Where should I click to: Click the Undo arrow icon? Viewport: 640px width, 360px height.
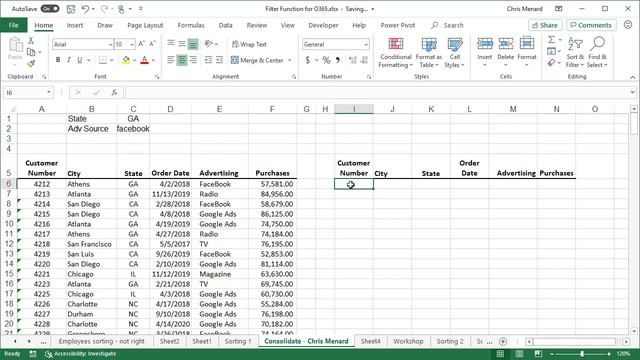point(85,9)
